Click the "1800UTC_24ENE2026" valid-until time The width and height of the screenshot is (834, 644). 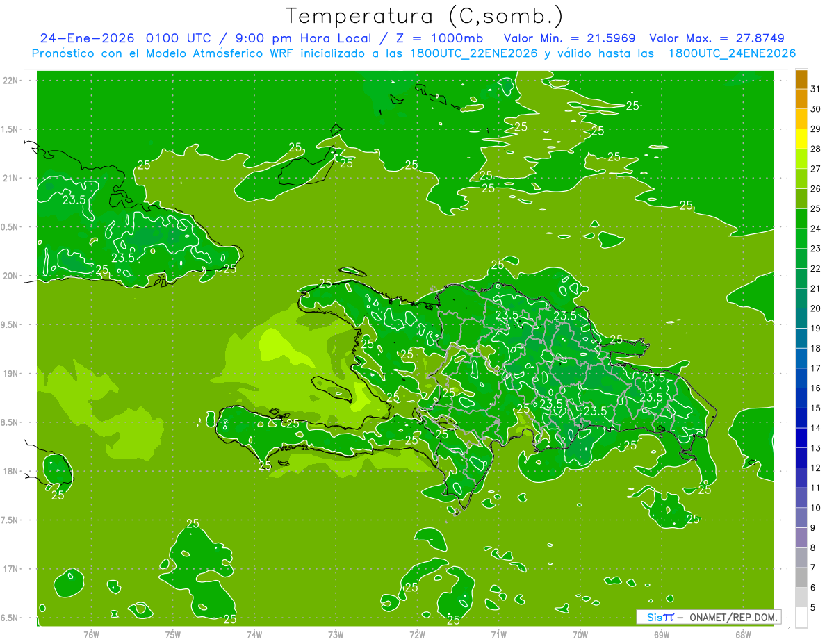click(x=732, y=53)
